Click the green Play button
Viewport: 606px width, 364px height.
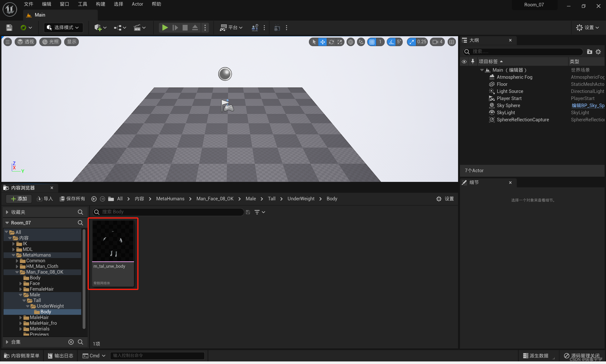tap(165, 27)
